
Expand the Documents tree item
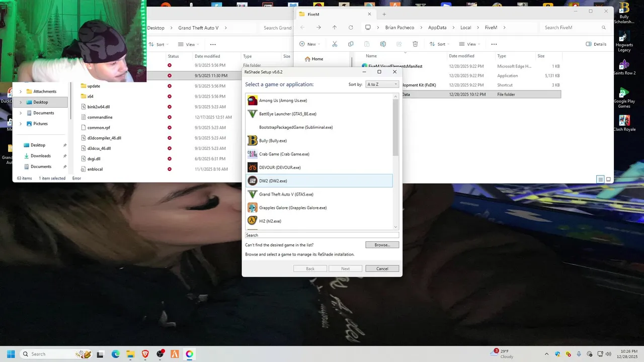(x=21, y=113)
